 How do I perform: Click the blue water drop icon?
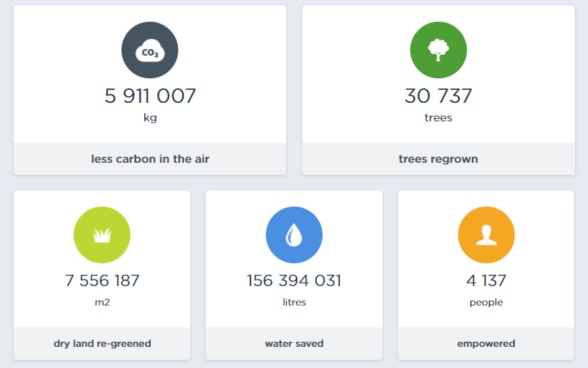click(x=294, y=235)
